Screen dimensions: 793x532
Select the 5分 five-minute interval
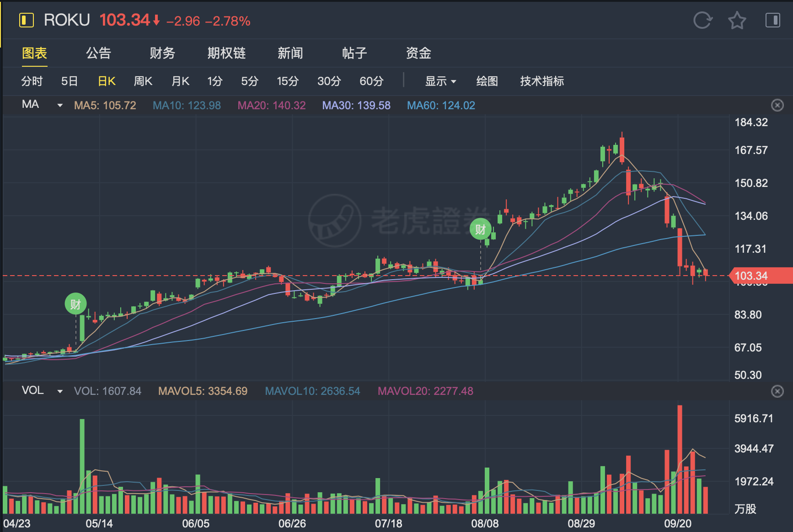pos(250,81)
